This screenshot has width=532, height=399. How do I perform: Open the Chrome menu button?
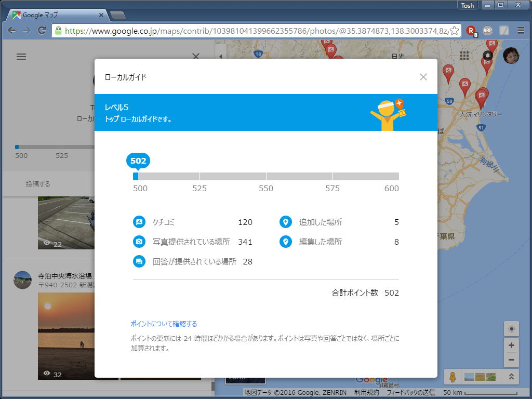(521, 31)
